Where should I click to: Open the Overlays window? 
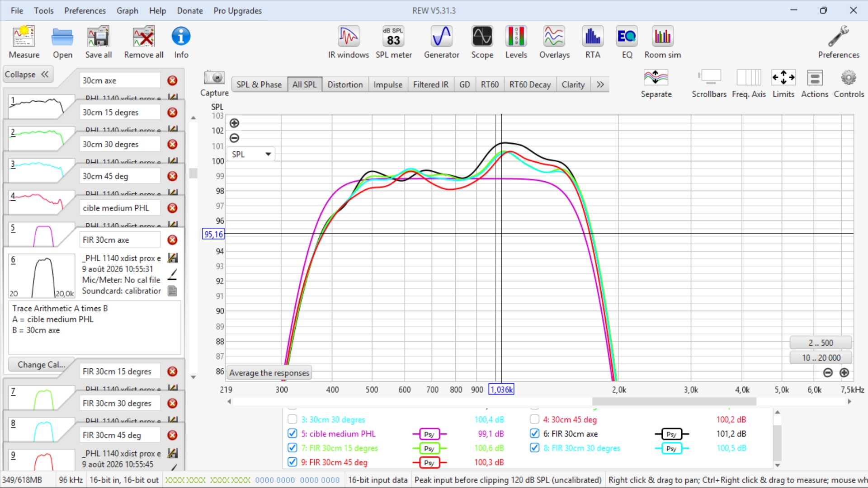click(x=555, y=42)
